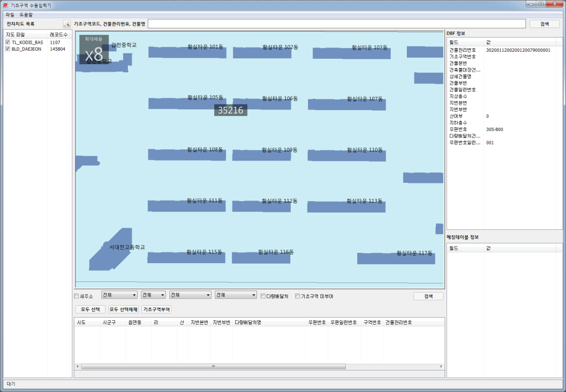
Task: Click the 우편번호 column header in results table
Action: pyautogui.click(x=316, y=322)
